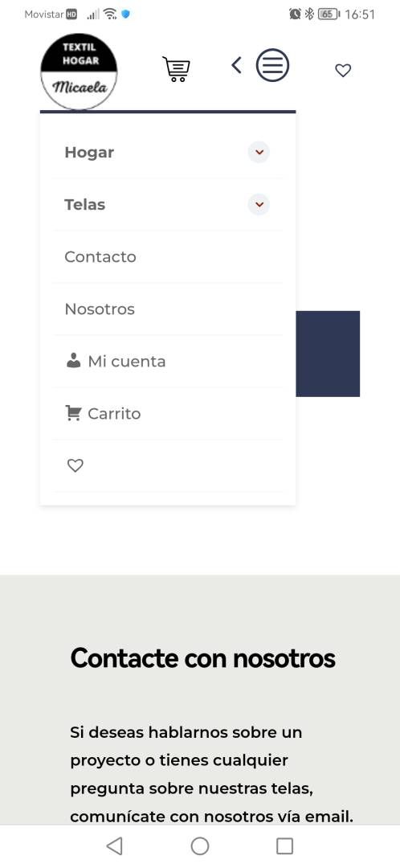The image size is (400, 868).
Task: Open the shopping cart icon in header
Action: coord(176,69)
